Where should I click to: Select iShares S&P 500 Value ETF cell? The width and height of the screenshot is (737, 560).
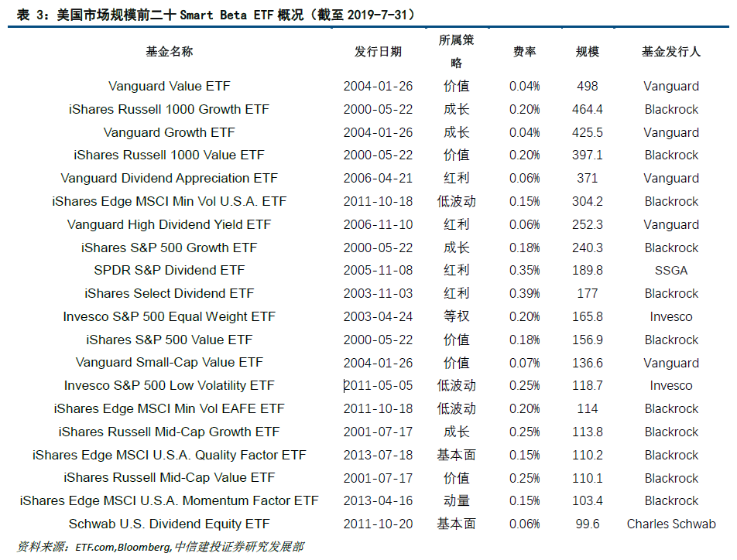(x=170, y=340)
